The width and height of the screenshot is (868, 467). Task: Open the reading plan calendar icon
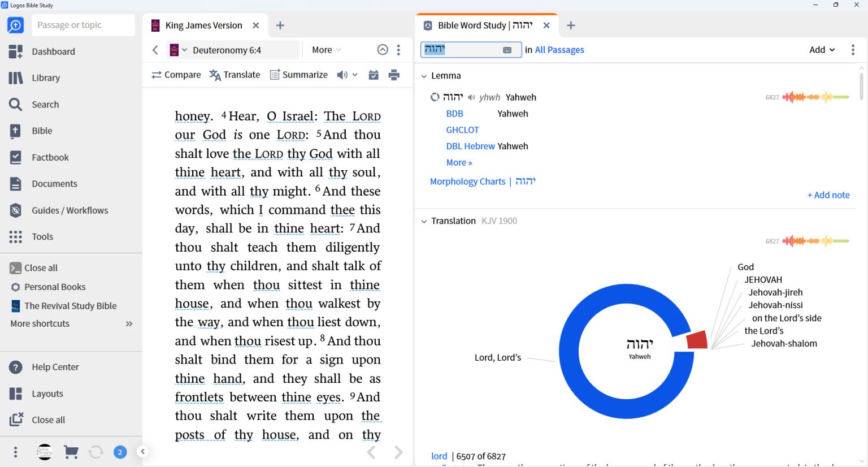coord(374,74)
